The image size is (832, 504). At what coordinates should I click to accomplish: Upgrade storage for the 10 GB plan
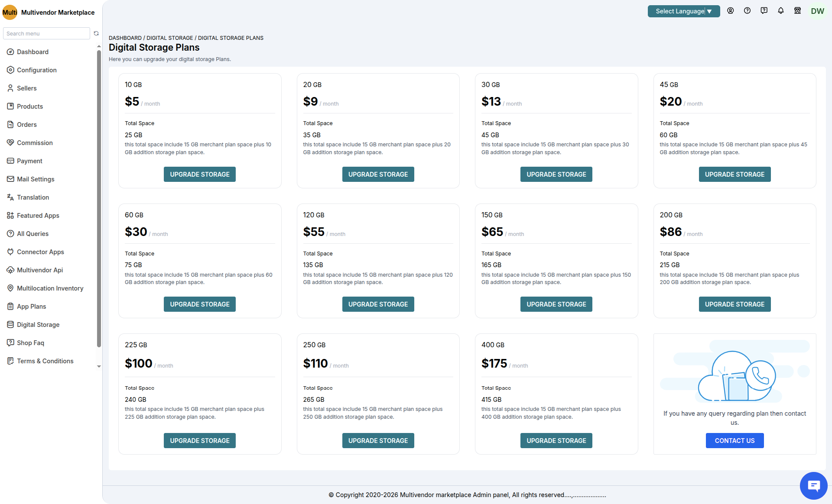coord(200,174)
